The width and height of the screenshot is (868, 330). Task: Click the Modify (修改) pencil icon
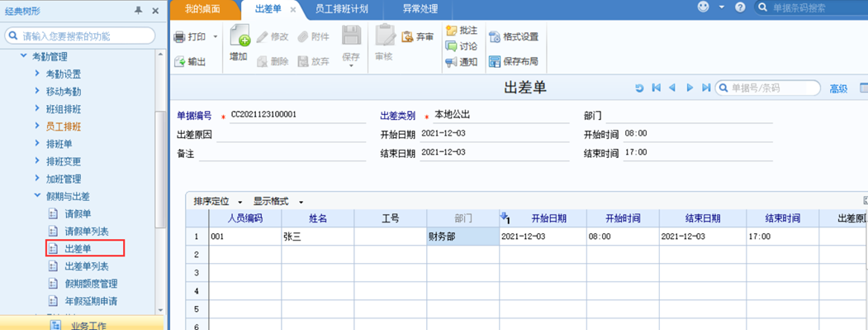(263, 36)
